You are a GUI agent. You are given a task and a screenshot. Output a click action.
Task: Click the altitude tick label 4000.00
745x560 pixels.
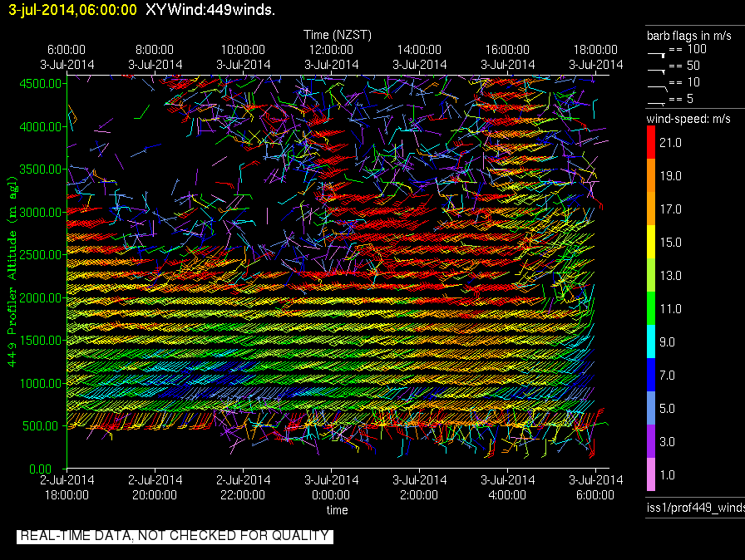pos(41,127)
